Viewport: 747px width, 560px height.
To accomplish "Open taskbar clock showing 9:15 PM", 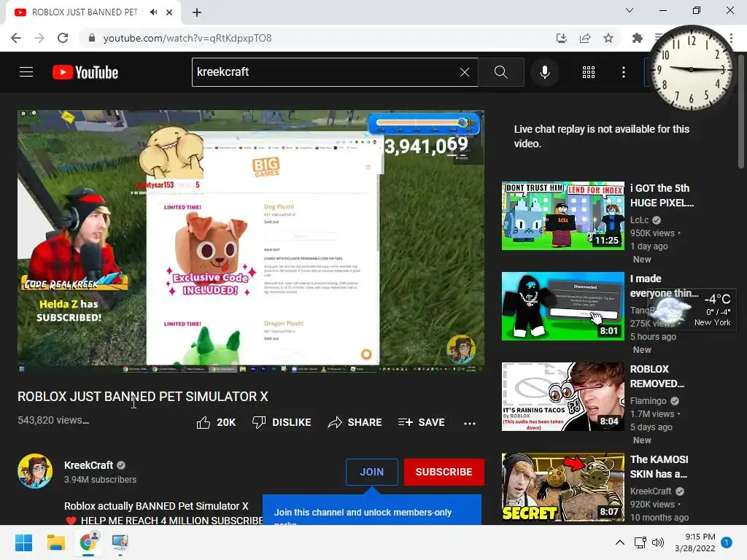I will 695,542.
